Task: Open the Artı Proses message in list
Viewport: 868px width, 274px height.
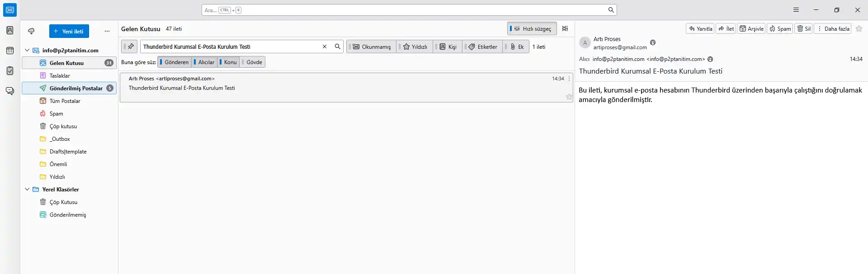Action: click(346, 87)
